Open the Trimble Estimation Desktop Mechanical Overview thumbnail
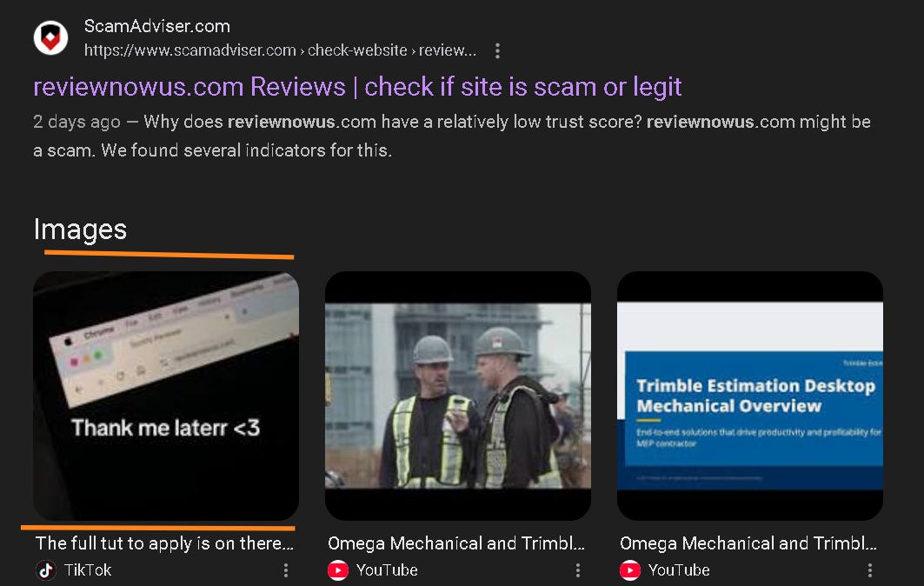The image size is (924, 586). (x=749, y=396)
